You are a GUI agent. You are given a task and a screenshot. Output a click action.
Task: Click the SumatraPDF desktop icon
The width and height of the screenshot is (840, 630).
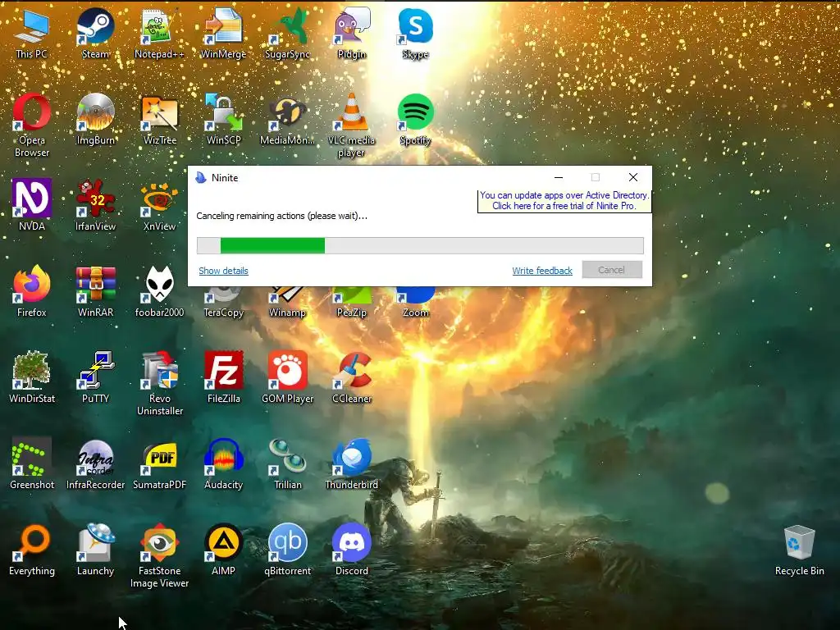click(x=159, y=464)
